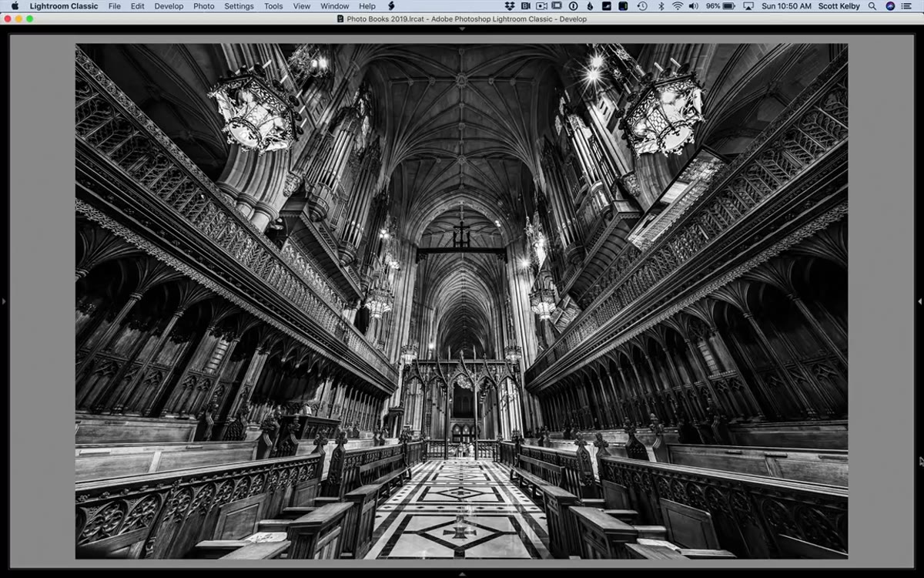Click the green-edged square menu bar icon
Viewport: 924px width, 578px height.
coord(623,6)
